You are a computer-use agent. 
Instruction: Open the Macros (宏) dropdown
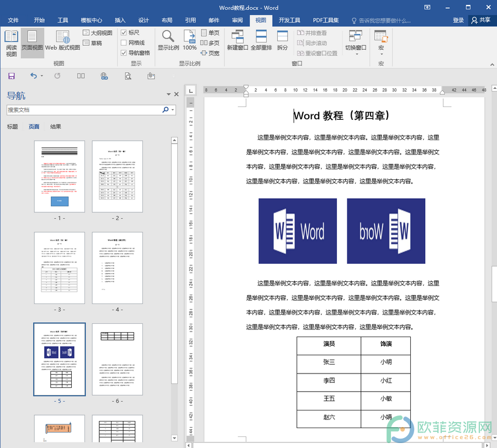[x=381, y=44]
